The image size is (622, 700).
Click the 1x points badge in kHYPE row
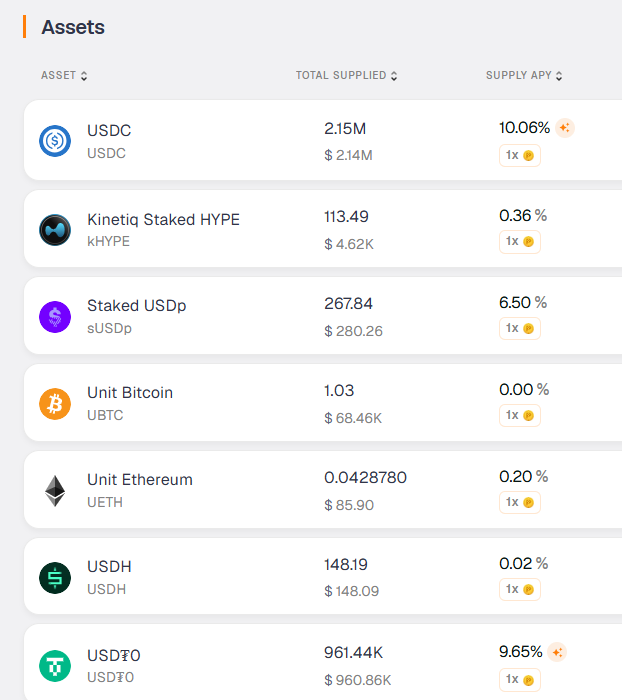point(520,242)
